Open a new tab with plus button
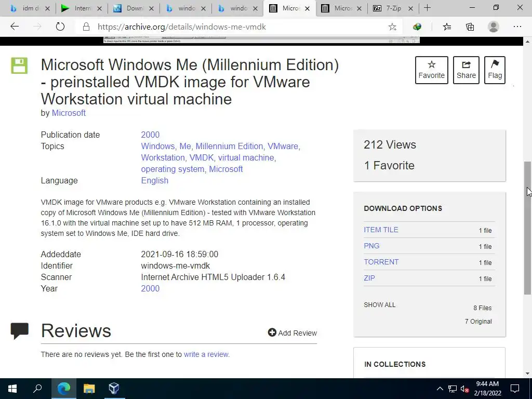The width and height of the screenshot is (532, 399). click(x=427, y=8)
